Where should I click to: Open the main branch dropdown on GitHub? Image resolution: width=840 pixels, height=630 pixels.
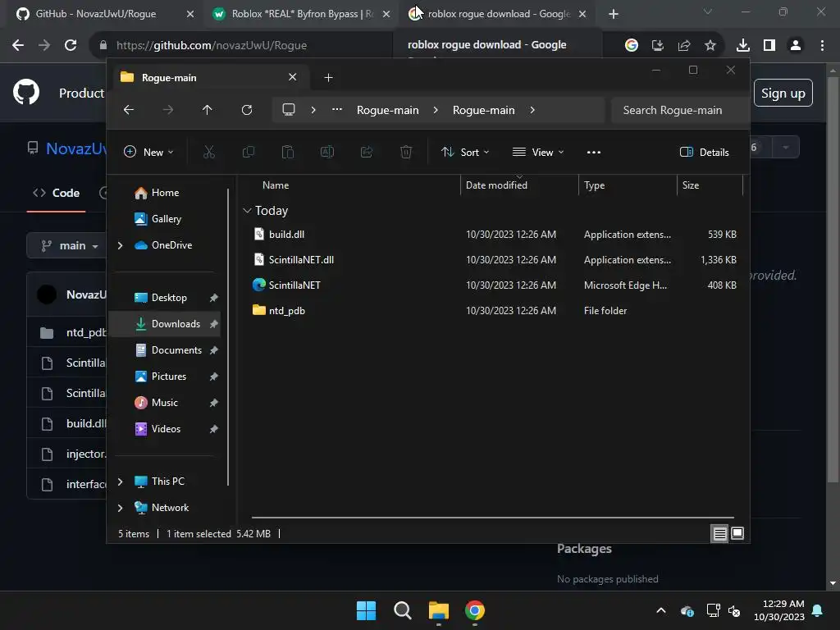69,246
